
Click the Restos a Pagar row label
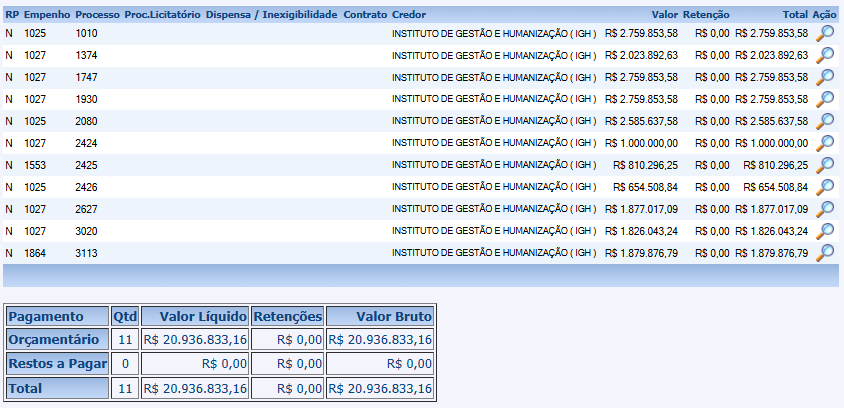[x=57, y=364]
